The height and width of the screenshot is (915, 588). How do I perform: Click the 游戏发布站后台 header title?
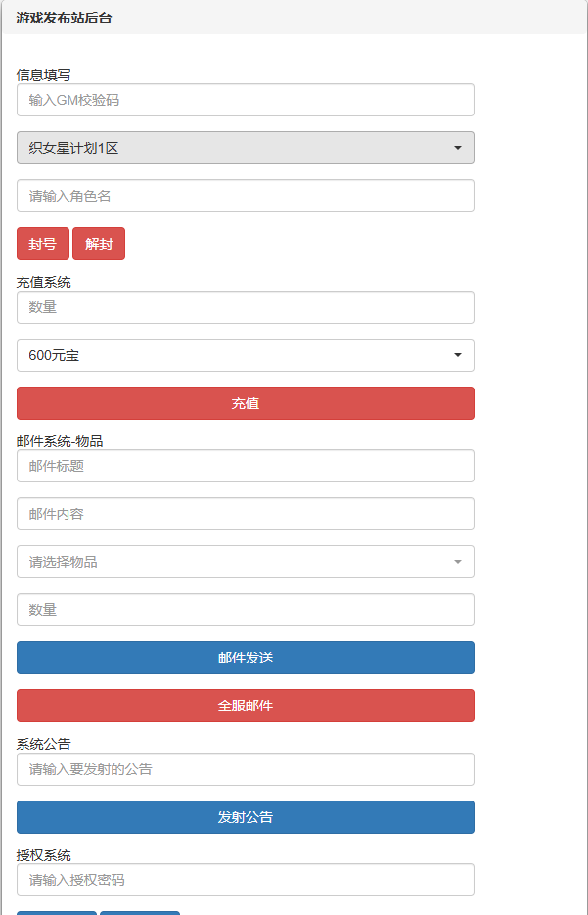64,18
